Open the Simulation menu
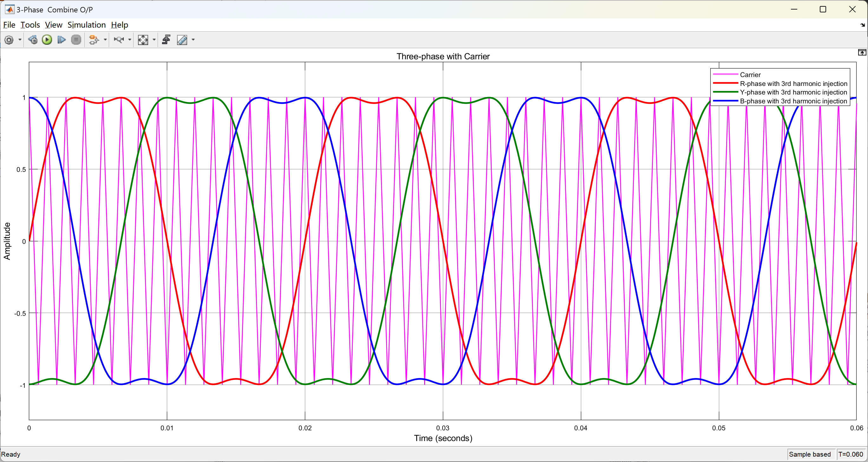This screenshot has height=462, width=868. pyautogui.click(x=86, y=25)
